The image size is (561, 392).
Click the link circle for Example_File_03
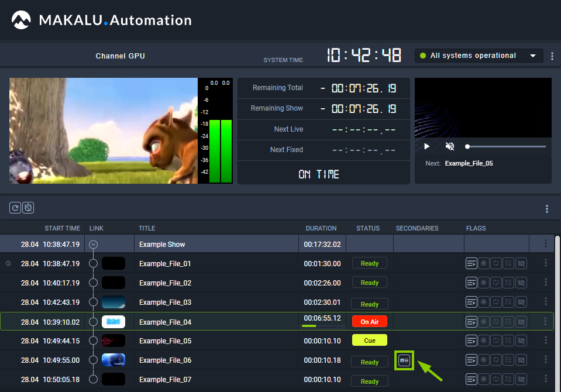[94, 302]
